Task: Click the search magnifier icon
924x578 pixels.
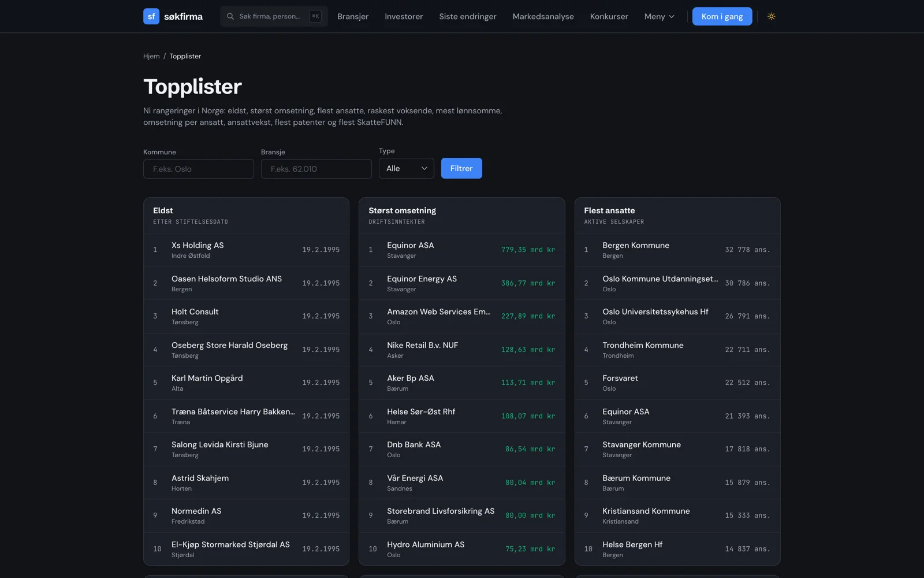Action: 230,16
